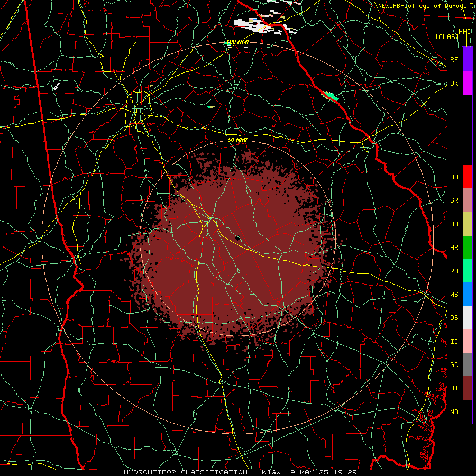The height and width of the screenshot is (476, 476).
Task: Click the HA legend label
Action: [454, 177]
